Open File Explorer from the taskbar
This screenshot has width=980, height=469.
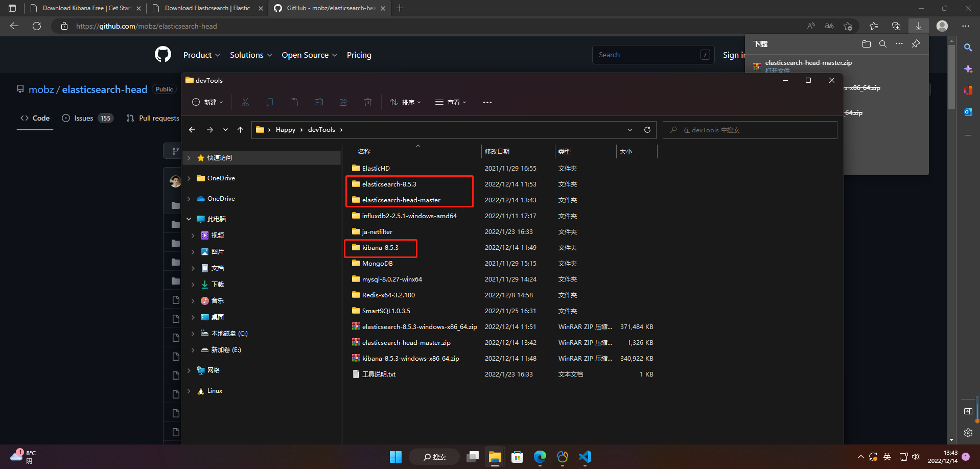495,457
